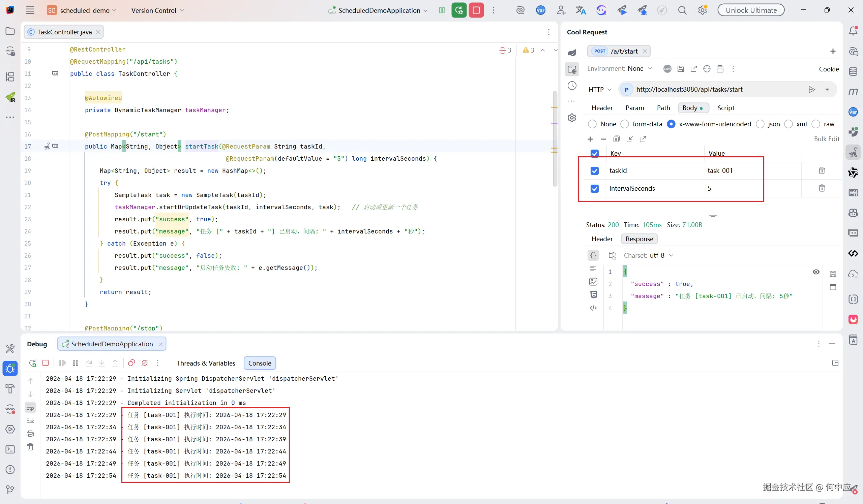Open the Cool Request settings gear
Image resolution: width=863 pixels, height=504 pixels.
[572, 118]
